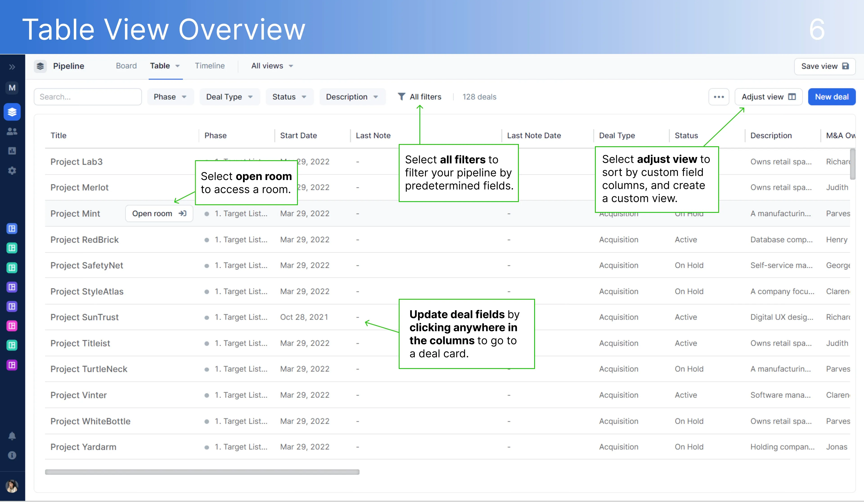Screen dimensions: 864x504
Task: Click the Adjust view button
Action: point(768,97)
